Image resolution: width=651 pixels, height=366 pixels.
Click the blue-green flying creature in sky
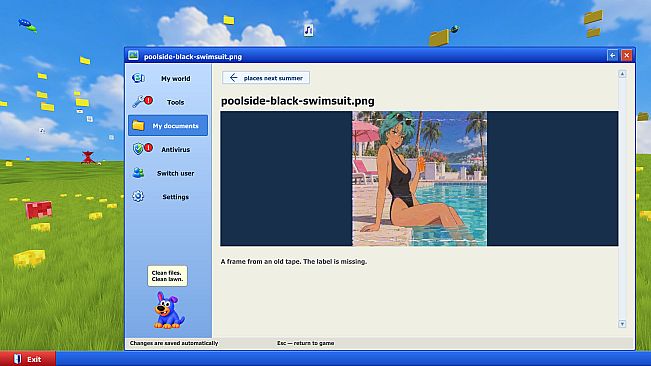point(27,25)
